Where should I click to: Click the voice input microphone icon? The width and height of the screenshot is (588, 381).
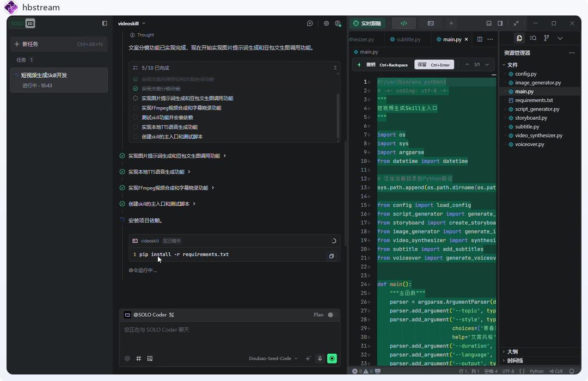point(320,359)
